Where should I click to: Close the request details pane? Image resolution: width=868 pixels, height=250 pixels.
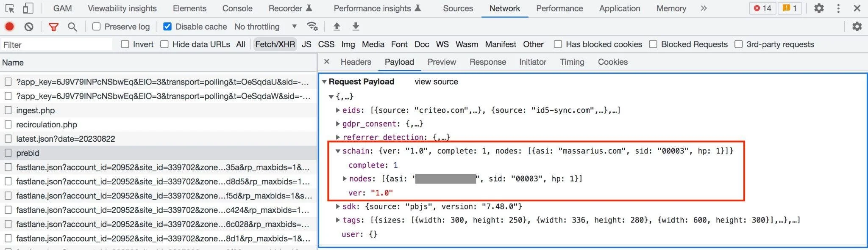pos(327,62)
